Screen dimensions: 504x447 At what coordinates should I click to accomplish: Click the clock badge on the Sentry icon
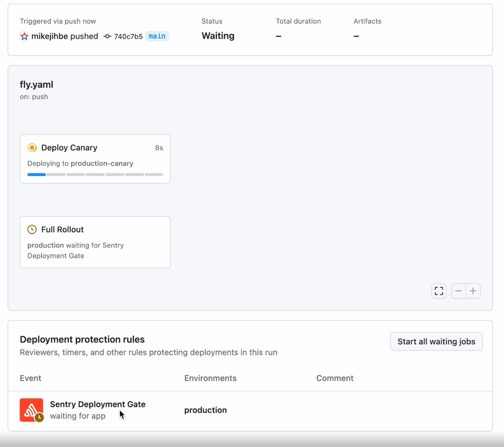coord(38,418)
